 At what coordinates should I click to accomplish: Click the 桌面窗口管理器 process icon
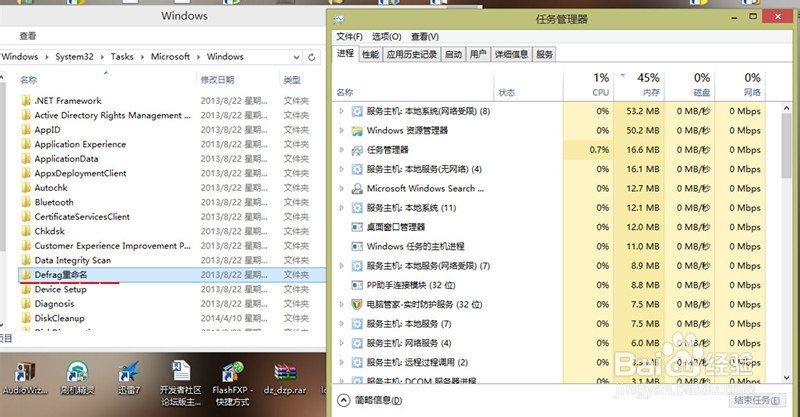click(x=357, y=227)
